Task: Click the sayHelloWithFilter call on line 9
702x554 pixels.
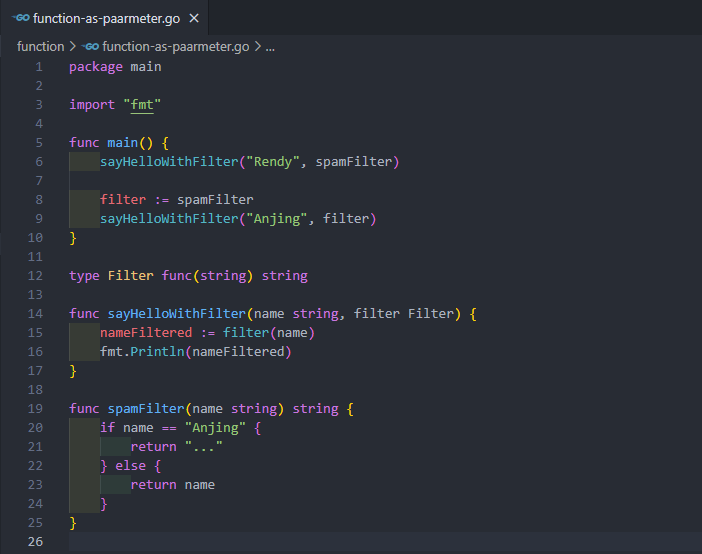Action: coord(169,219)
